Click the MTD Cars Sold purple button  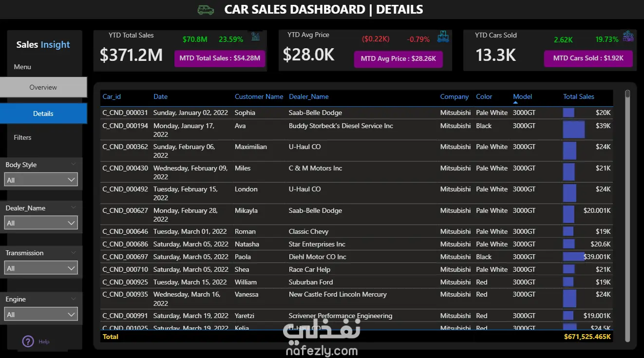pos(588,58)
